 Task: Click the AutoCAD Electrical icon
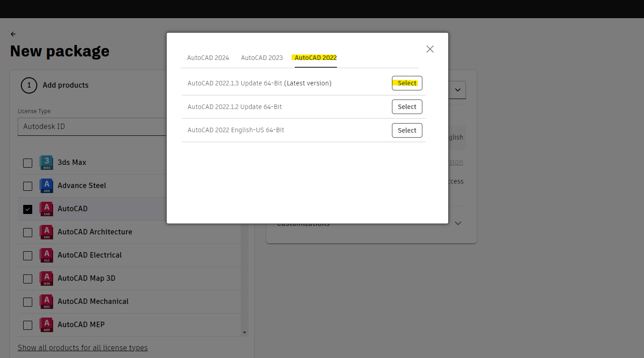(46, 255)
